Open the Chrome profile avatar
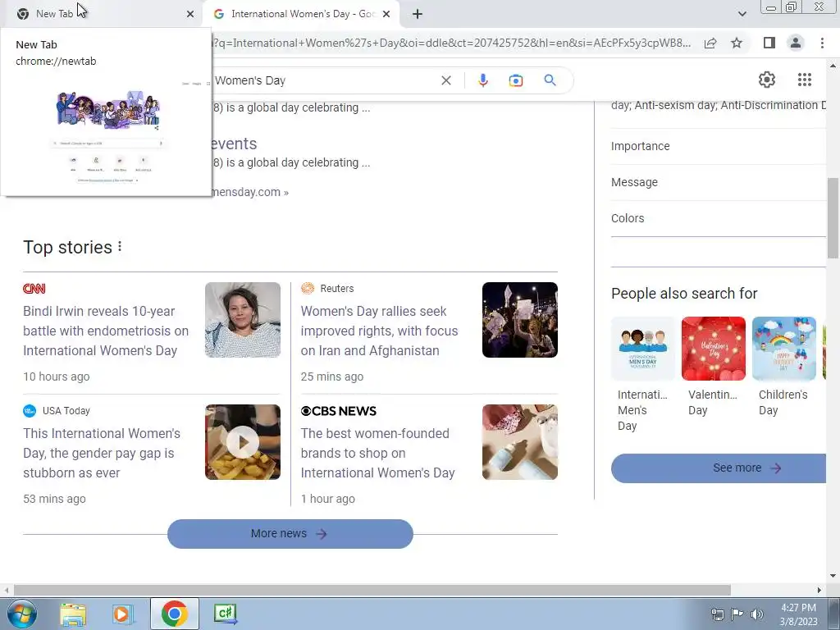The width and height of the screenshot is (840, 630). tap(796, 43)
